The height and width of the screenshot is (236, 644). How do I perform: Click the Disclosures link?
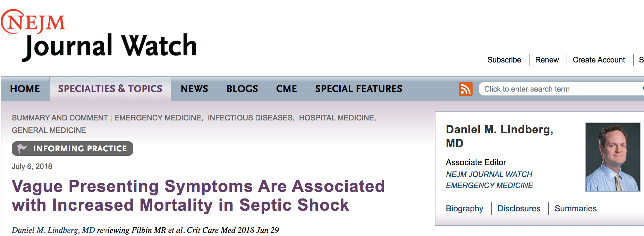point(519,209)
